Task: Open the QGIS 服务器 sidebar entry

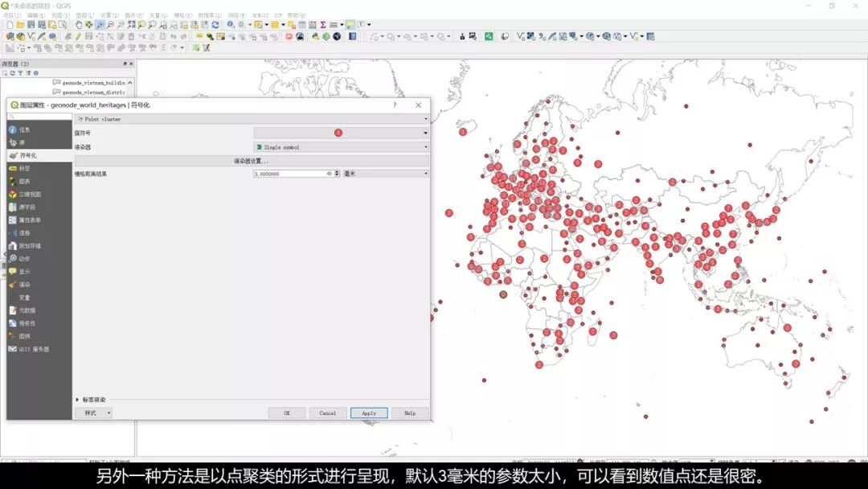Action: [x=39, y=349]
